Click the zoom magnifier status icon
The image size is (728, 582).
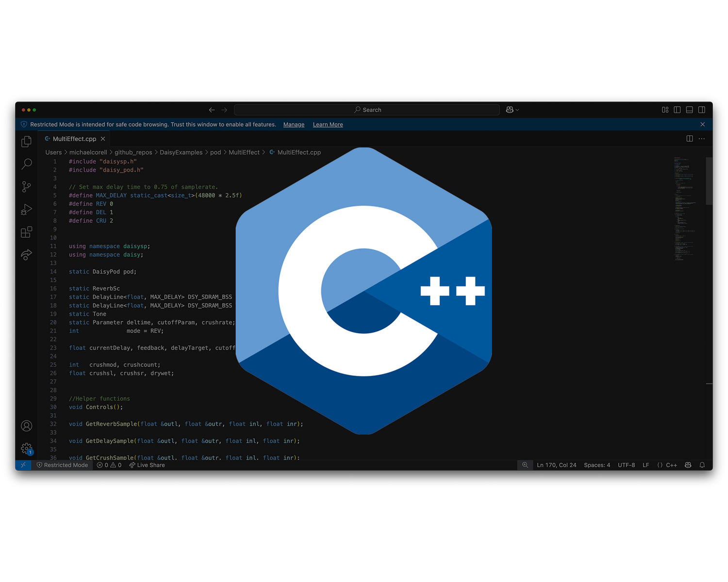[525, 465]
